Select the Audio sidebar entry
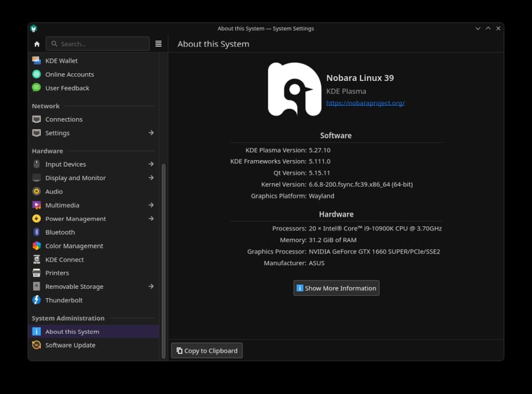Screen dimensions: 532x394 coord(94,191)
